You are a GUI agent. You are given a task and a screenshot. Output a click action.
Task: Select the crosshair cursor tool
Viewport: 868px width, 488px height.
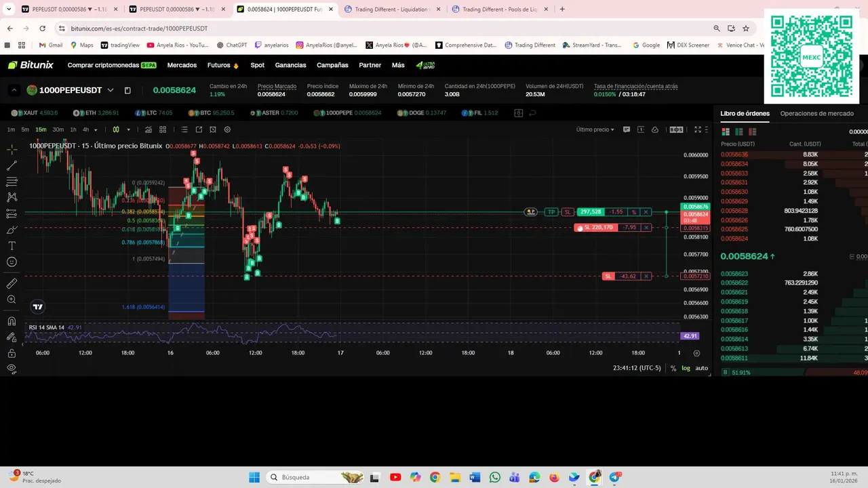coord(12,149)
